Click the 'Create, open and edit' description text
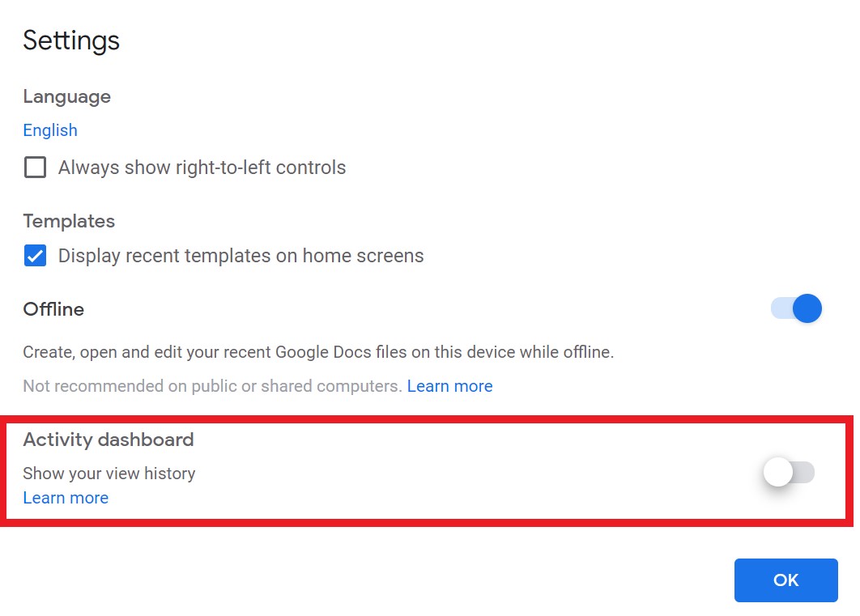The width and height of the screenshot is (860, 616). point(318,352)
